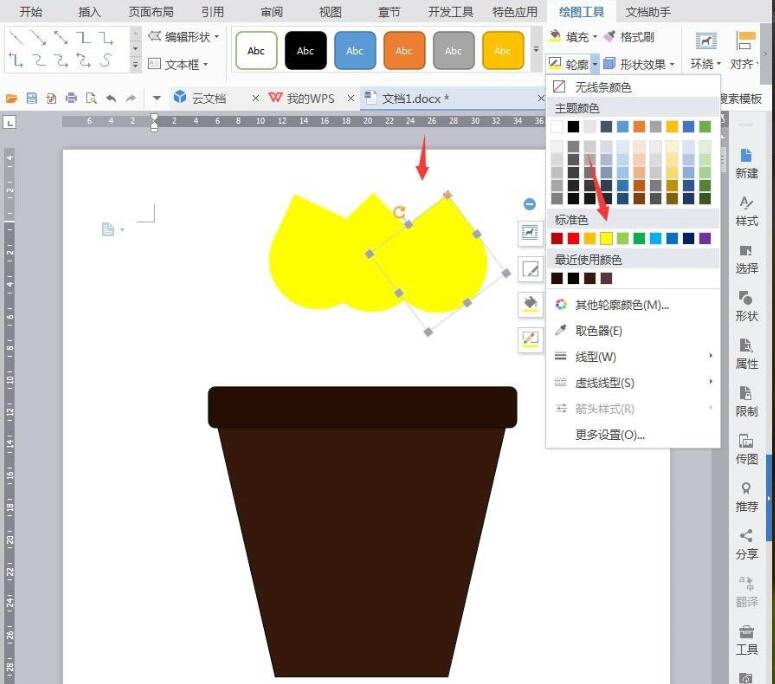775x684 pixels.
Task: Expand the 填充 fill dropdown arrow
Action: [595, 37]
